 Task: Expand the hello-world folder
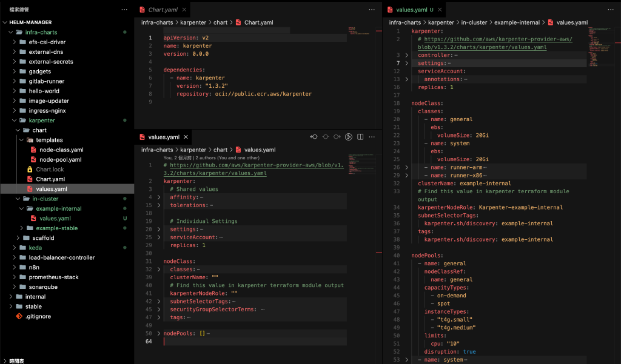[x=15, y=91]
